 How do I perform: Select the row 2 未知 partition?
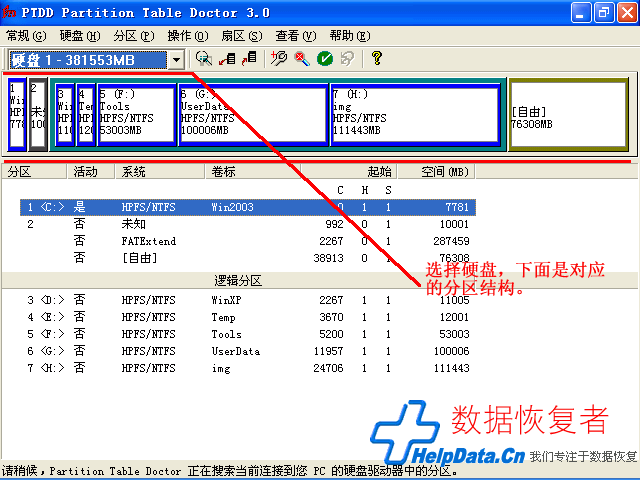pos(248,224)
